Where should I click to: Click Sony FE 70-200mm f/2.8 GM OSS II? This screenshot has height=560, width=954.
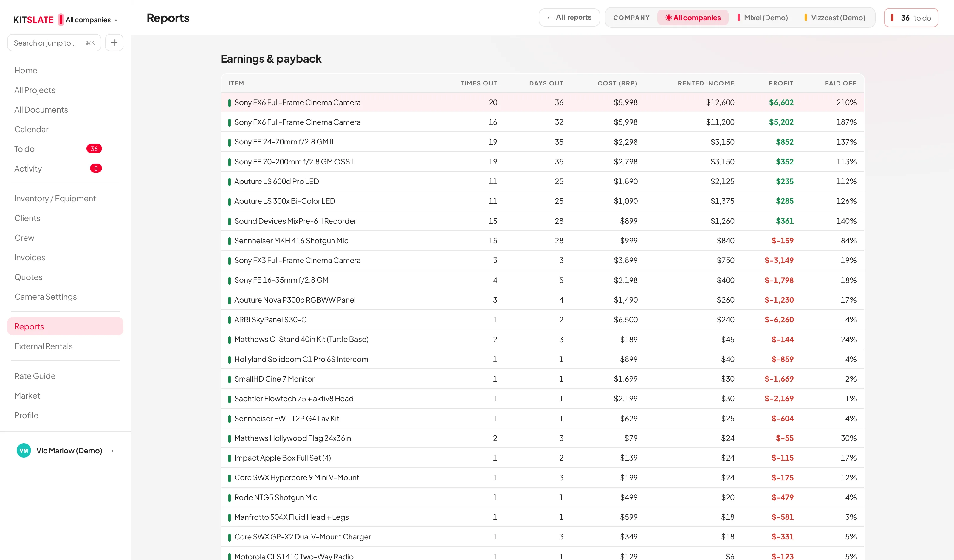coord(295,162)
